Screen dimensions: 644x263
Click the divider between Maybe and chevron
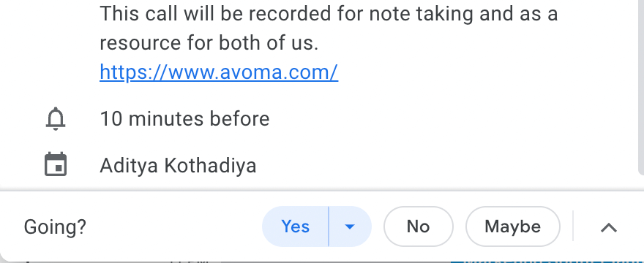573,226
